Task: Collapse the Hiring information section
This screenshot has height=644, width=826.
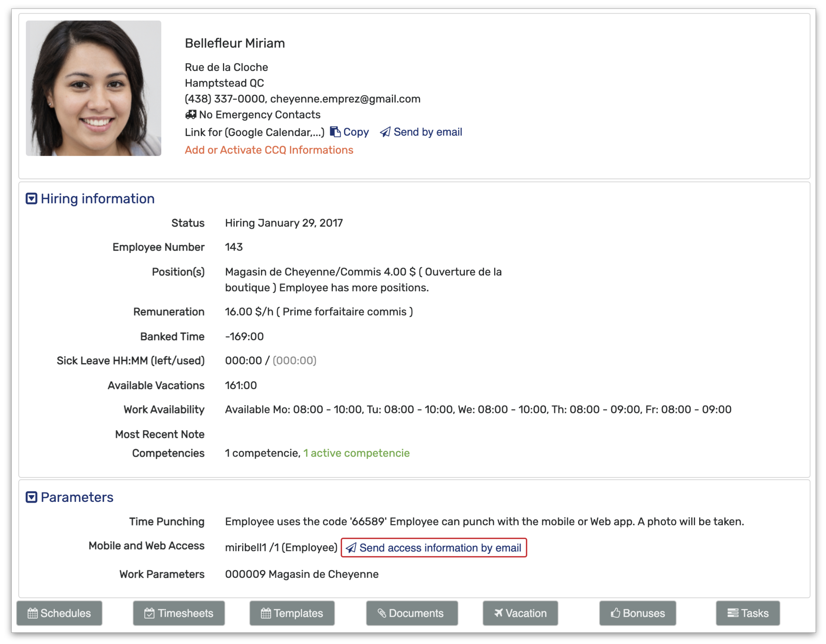Action: (31, 198)
